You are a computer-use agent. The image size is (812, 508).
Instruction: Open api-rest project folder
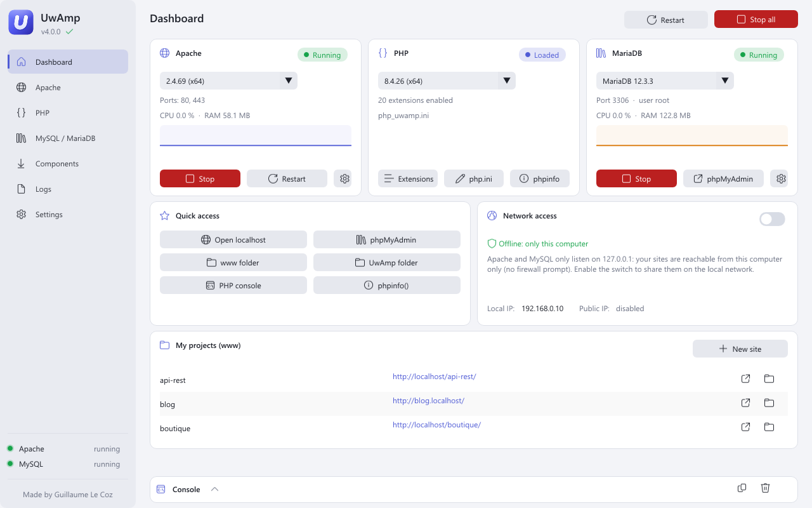[x=769, y=378]
